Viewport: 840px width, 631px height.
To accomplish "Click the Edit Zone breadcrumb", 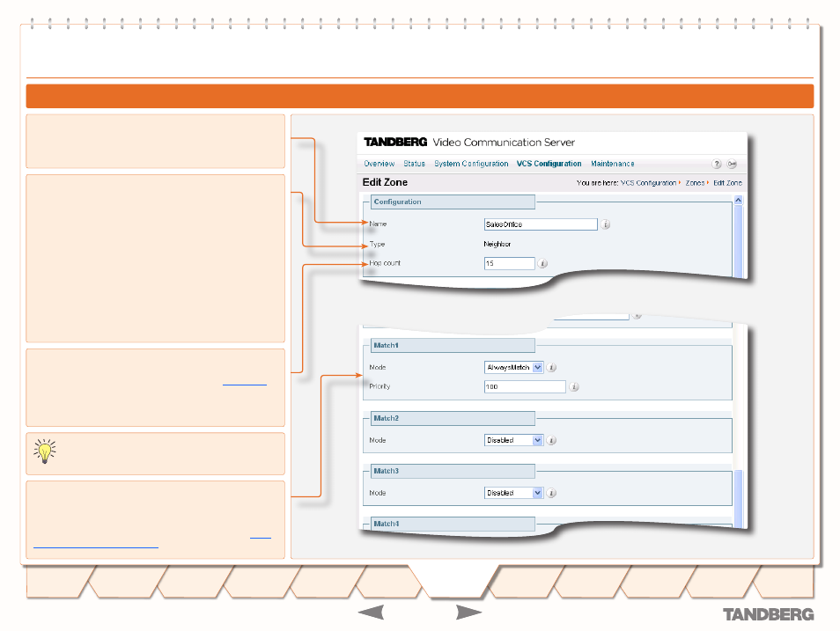I will point(727,183).
